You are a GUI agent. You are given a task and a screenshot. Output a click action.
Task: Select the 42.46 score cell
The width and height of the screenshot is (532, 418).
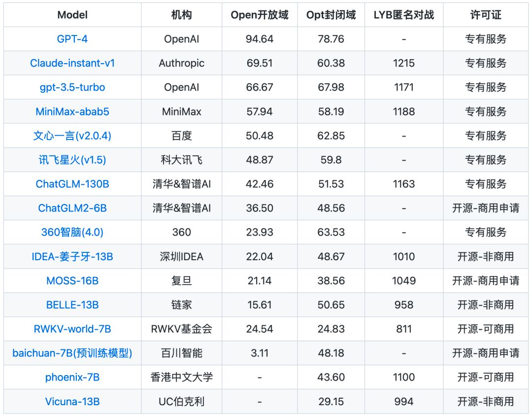[x=260, y=184]
